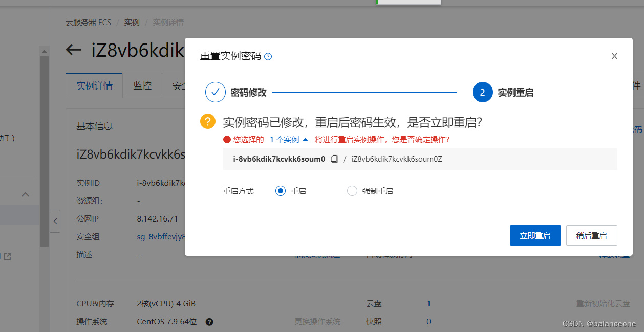
Task: Click the 稍后重启 button
Action: 591,235
